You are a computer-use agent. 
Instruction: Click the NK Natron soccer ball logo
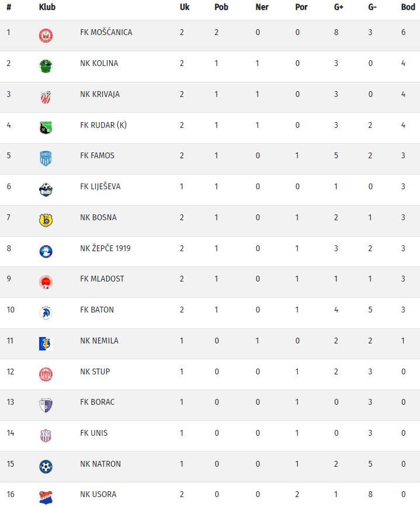click(x=46, y=467)
